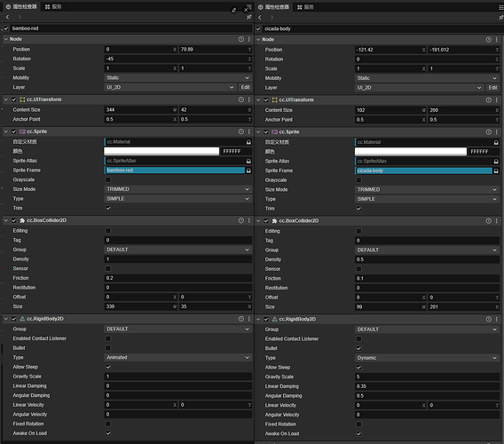Click Rotation field showing -45
The width and height of the screenshot is (504, 444).
[178, 59]
